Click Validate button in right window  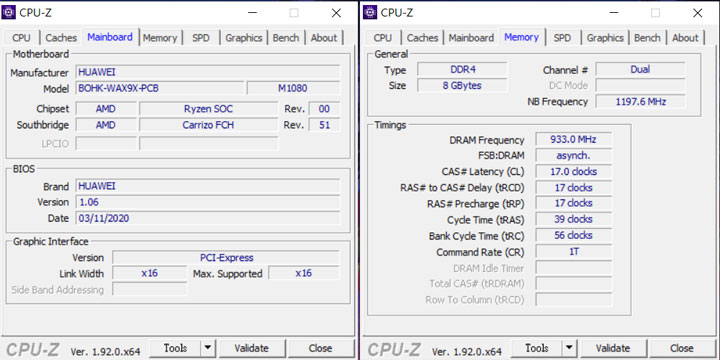coord(613,348)
